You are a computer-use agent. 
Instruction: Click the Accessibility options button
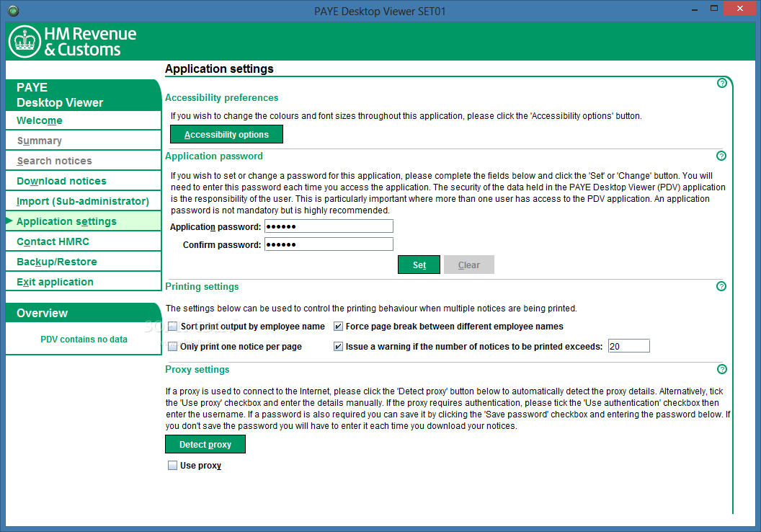point(226,135)
